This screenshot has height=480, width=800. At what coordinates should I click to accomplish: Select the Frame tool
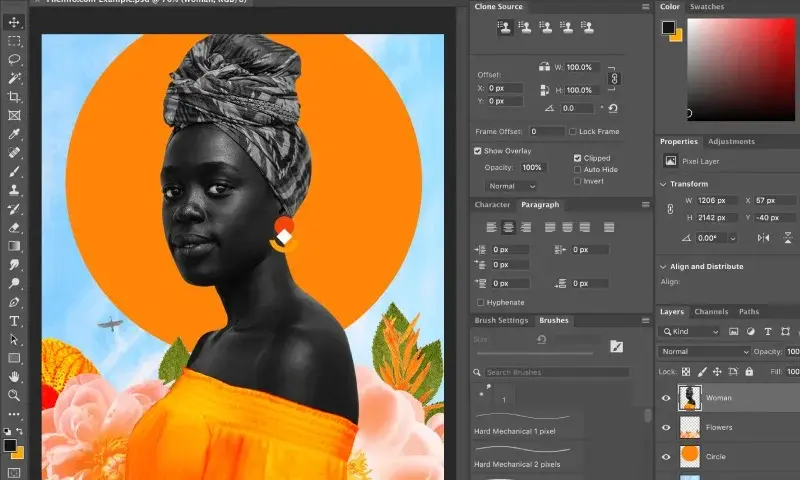pyautogui.click(x=14, y=115)
